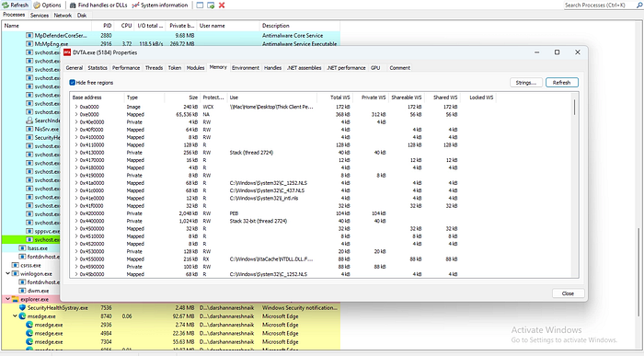Click the window finder icon in toolbar
The image size is (644, 356).
pos(200,6)
